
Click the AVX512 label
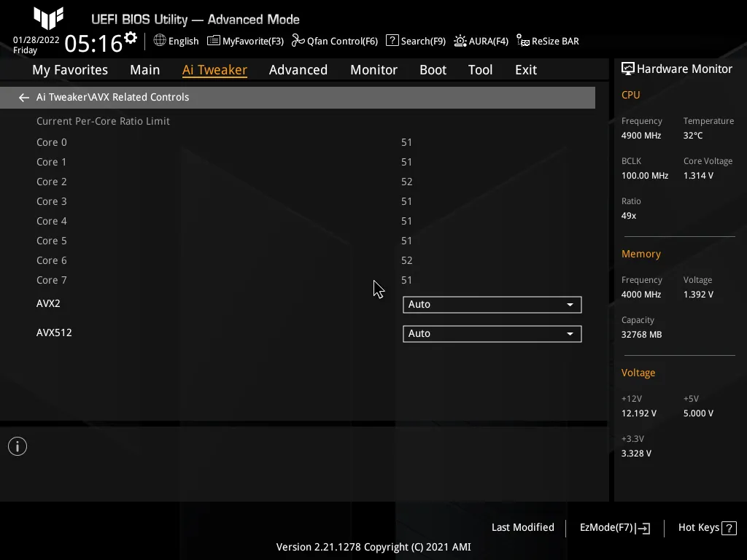(54, 332)
